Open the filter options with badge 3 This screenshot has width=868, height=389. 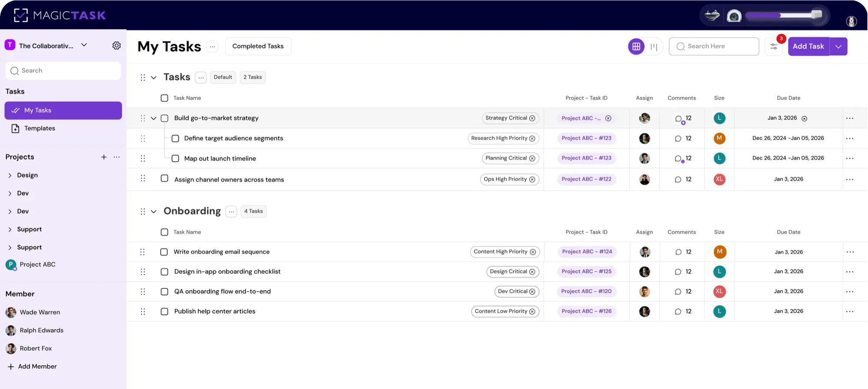pos(774,46)
